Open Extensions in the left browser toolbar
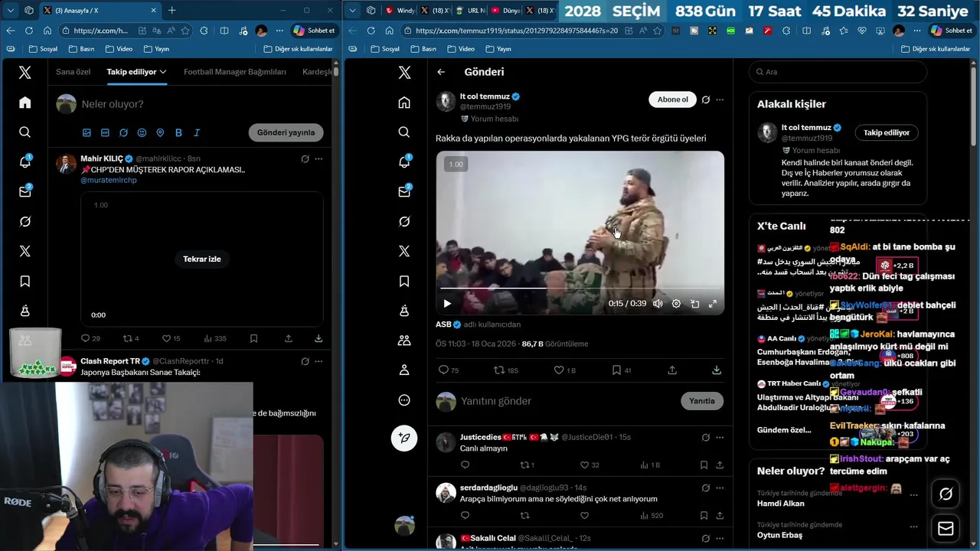Screen dimensions: 980x551 tap(204, 31)
